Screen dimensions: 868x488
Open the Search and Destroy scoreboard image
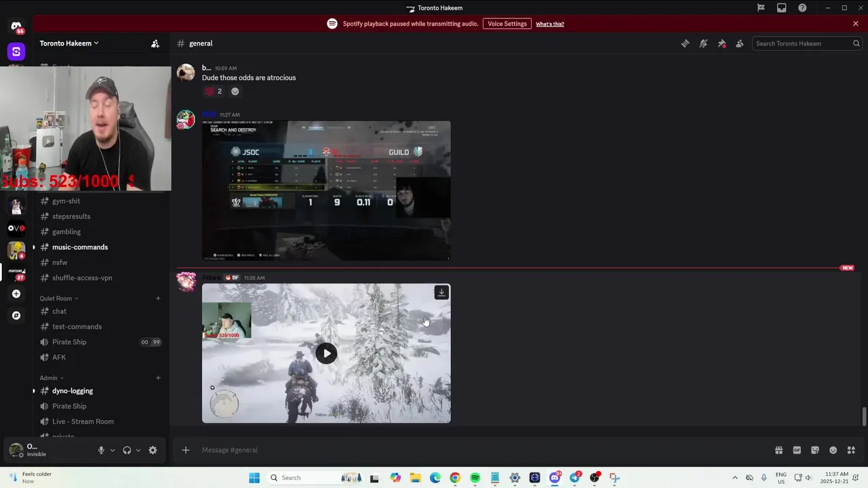tap(326, 190)
